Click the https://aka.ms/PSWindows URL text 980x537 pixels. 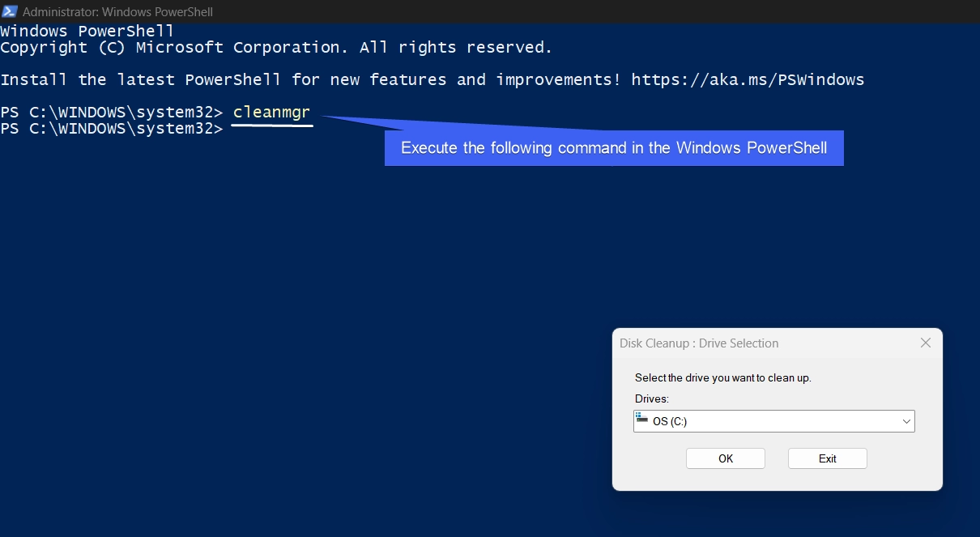click(x=748, y=79)
